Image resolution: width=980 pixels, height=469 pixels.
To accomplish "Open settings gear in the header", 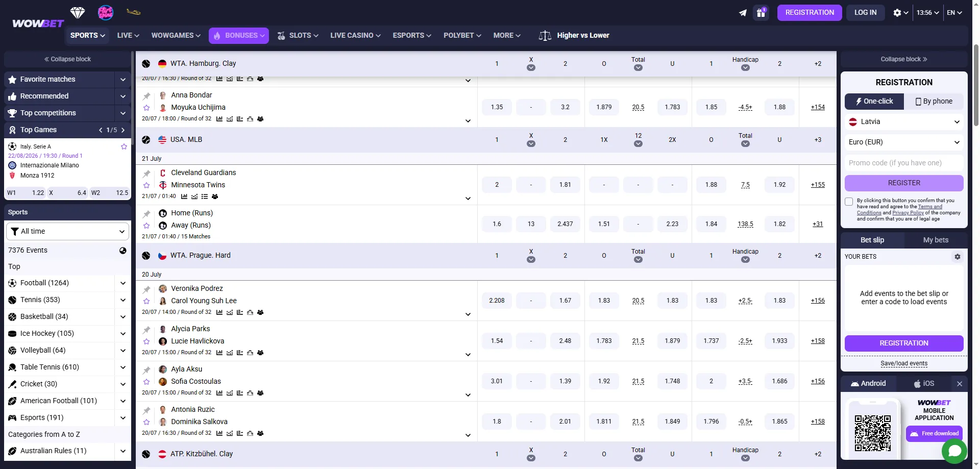I will coord(897,13).
